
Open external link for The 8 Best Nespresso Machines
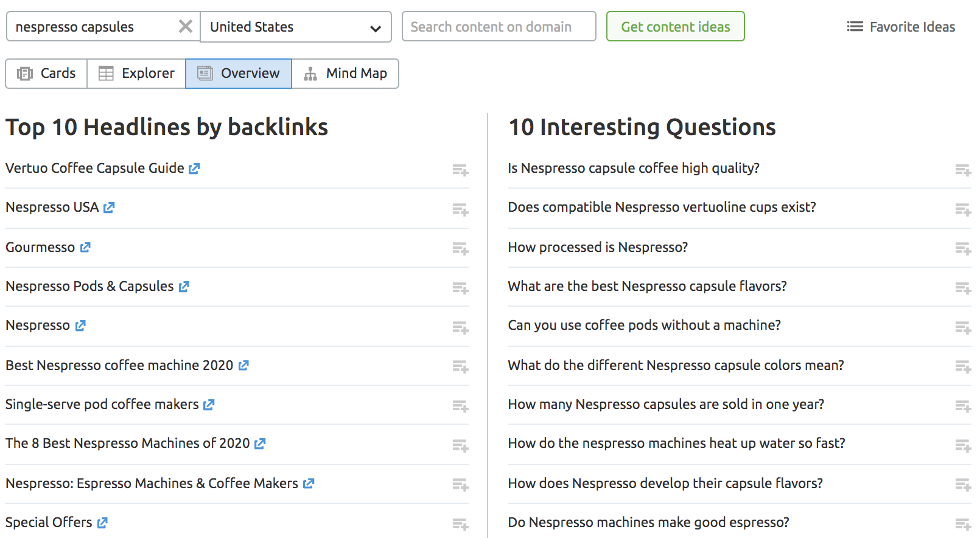pos(260,444)
